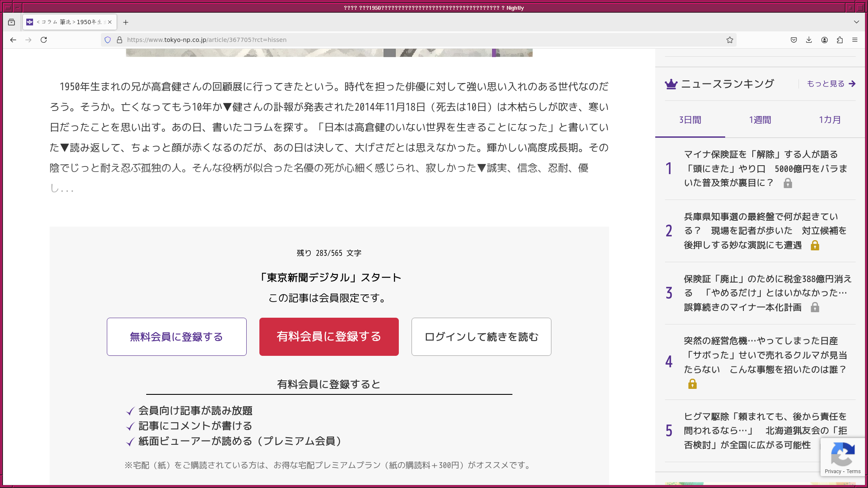Bookmark page with the star icon
This screenshot has width=868, height=488.
click(729, 40)
